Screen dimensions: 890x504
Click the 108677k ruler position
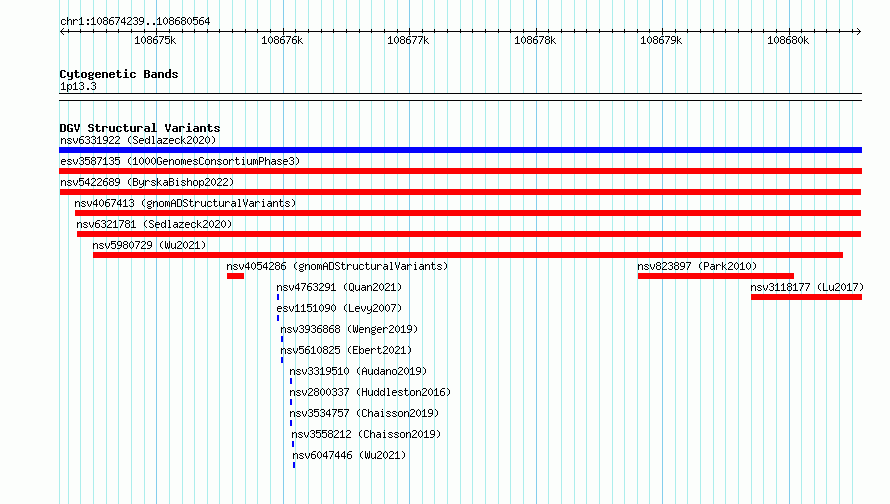click(408, 40)
